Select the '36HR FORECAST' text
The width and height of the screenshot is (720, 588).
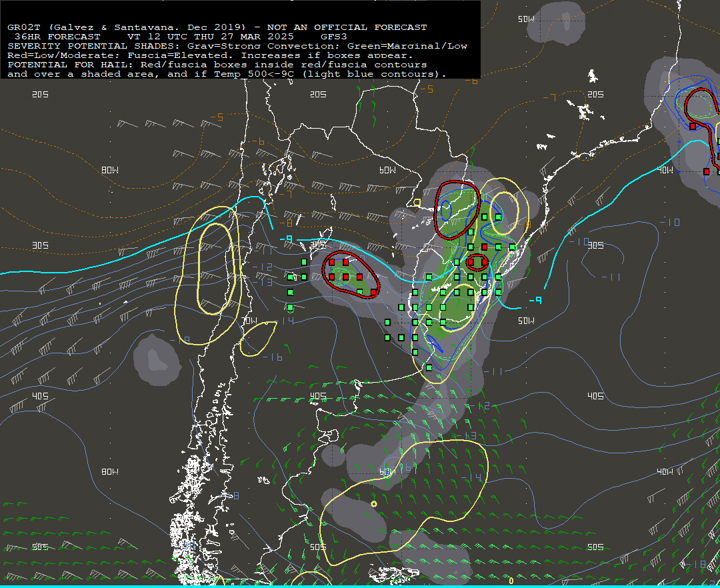pos(57,37)
